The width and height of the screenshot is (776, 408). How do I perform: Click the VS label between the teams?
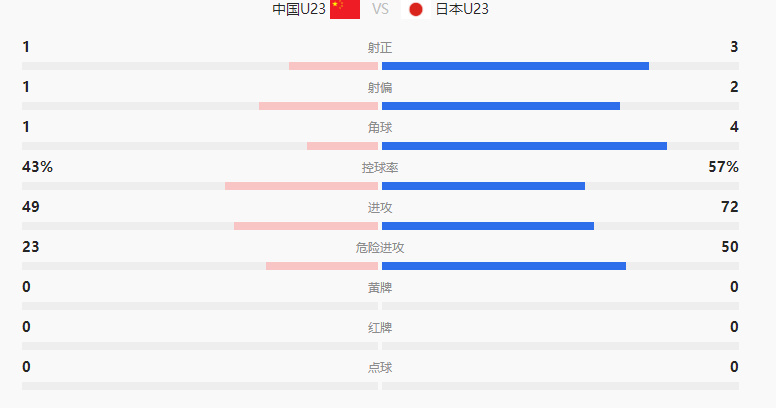pyautogui.click(x=380, y=9)
